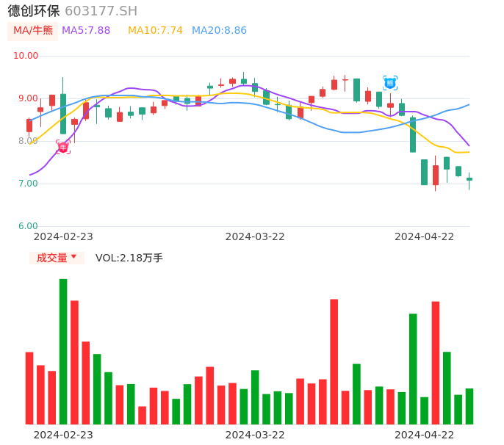Click the last candlestick on the chart
Image resolution: width=504 pixels, height=445 pixels.
point(469,179)
